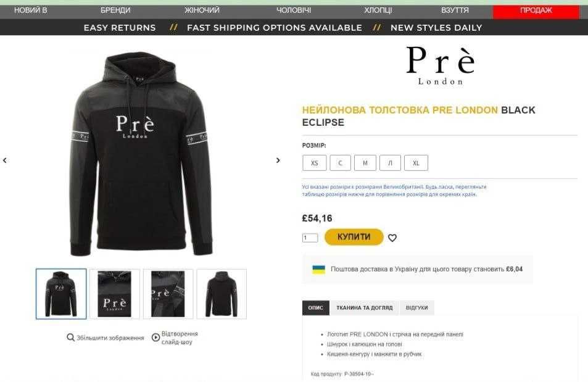
Task: Choose size M option
Action: (365, 163)
